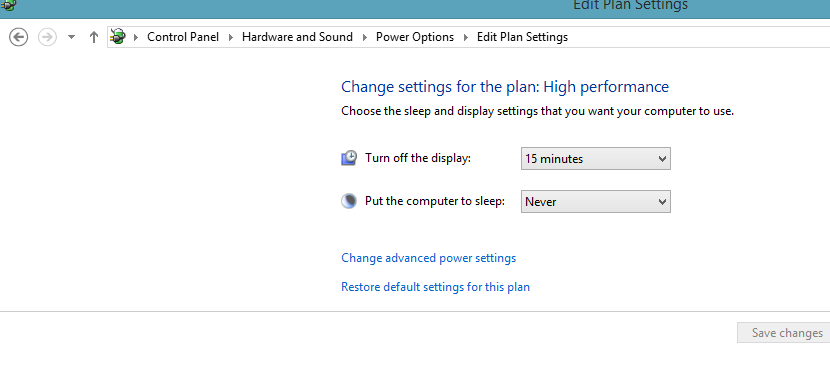The height and width of the screenshot is (367, 830).
Task: Click the Forward navigation arrow
Action: (47, 37)
